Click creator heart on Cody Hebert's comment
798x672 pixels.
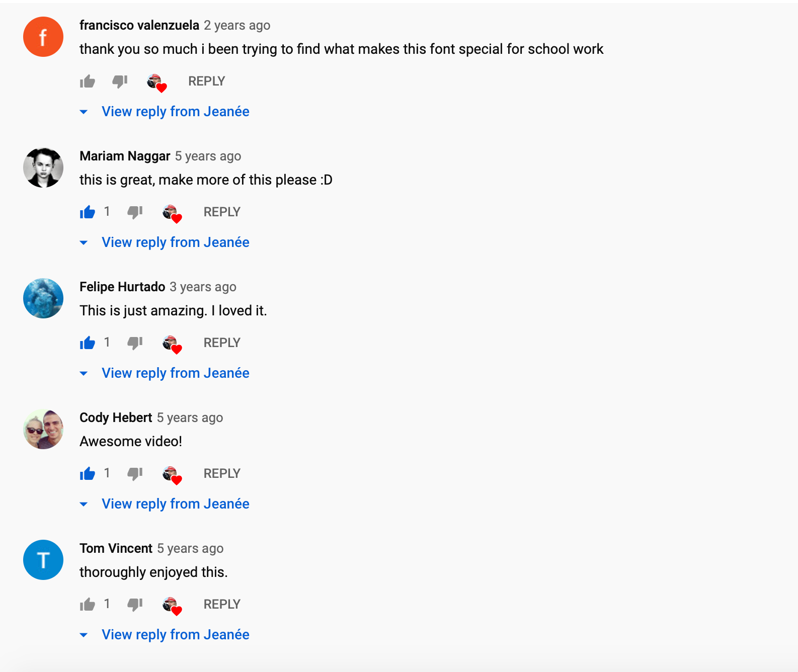[x=172, y=475]
